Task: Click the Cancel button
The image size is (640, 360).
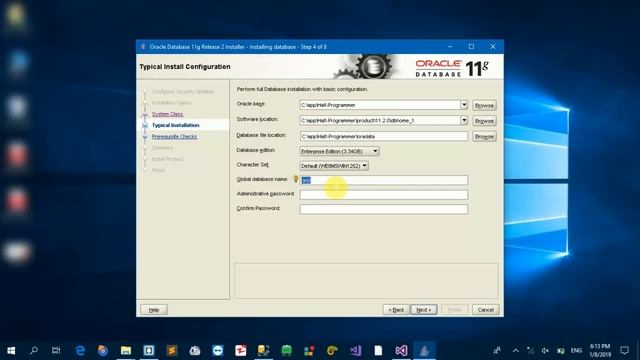Action: pyautogui.click(x=485, y=310)
